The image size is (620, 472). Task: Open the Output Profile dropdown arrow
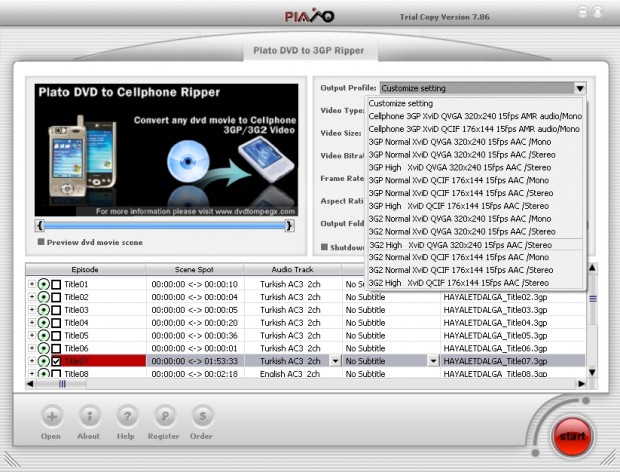[580, 88]
